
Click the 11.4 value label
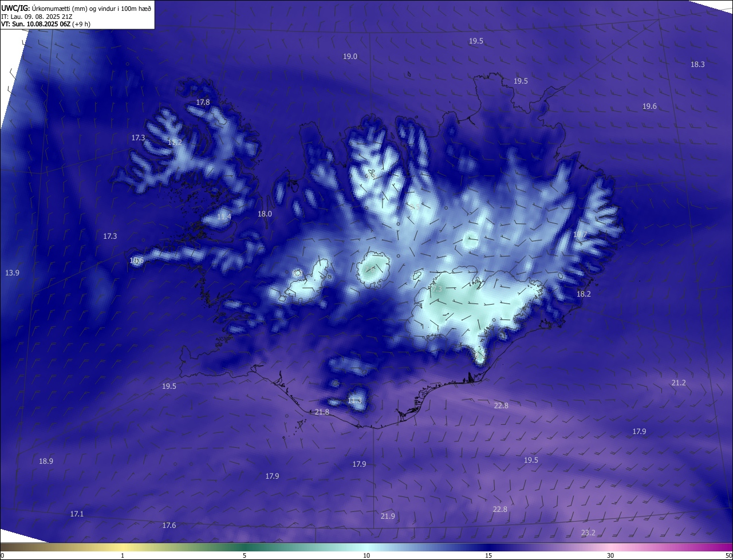(224, 217)
